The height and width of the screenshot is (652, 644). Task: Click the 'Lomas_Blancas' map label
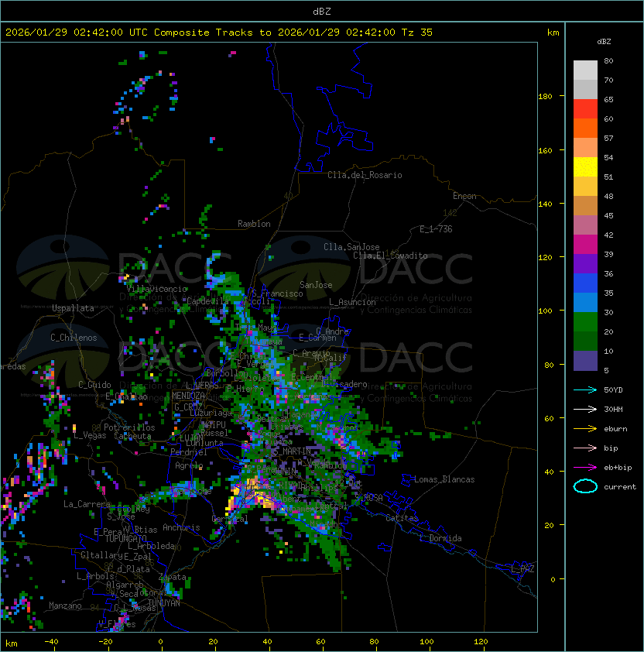tap(444, 479)
